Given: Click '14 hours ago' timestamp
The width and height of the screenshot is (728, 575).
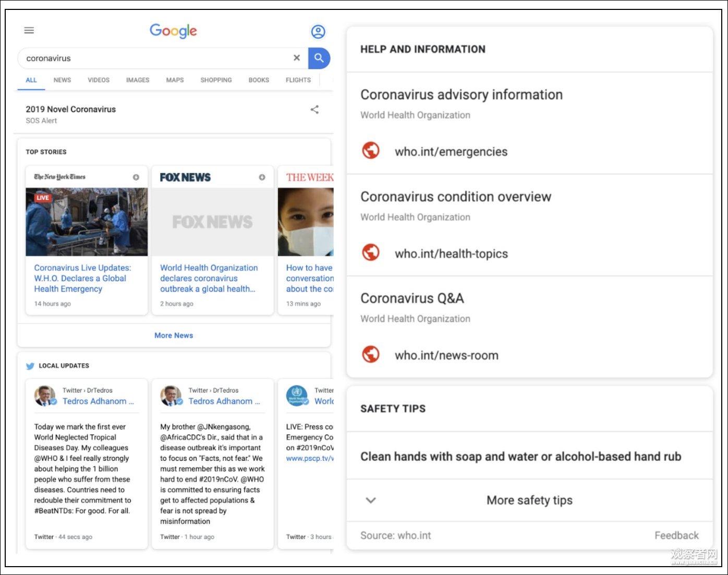Looking at the screenshot, I should [x=53, y=304].
